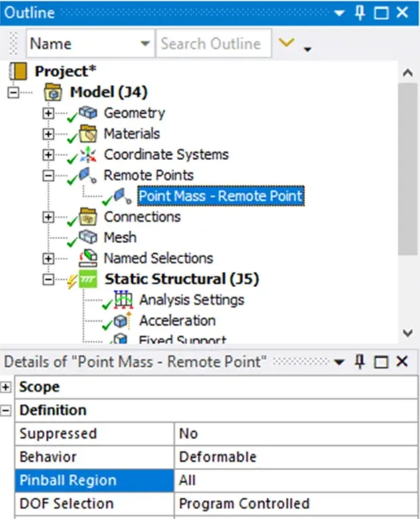Click the Named Selections icon
The image size is (420, 519).
(88, 259)
